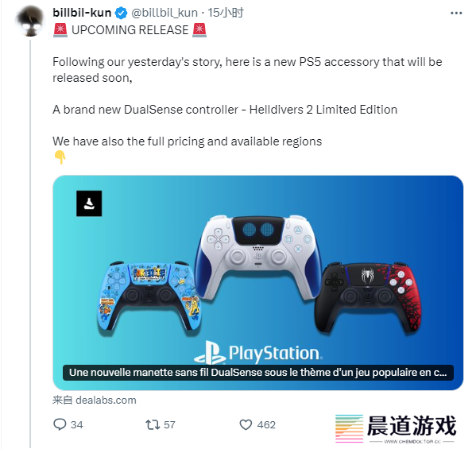Click the 462 likes count
The height and width of the screenshot is (449, 476).
point(266,424)
